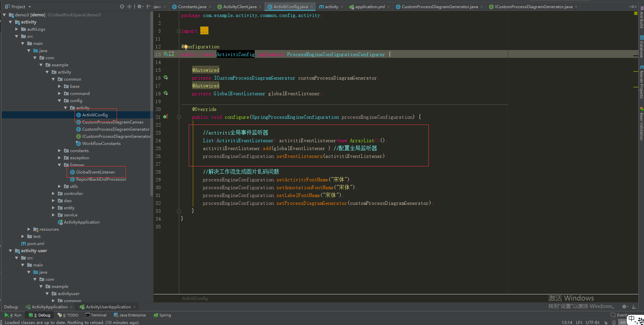The height and width of the screenshot is (325, 644).
Task: Click the settings gear in the Project panel toolbar
Action: click(x=139, y=6)
